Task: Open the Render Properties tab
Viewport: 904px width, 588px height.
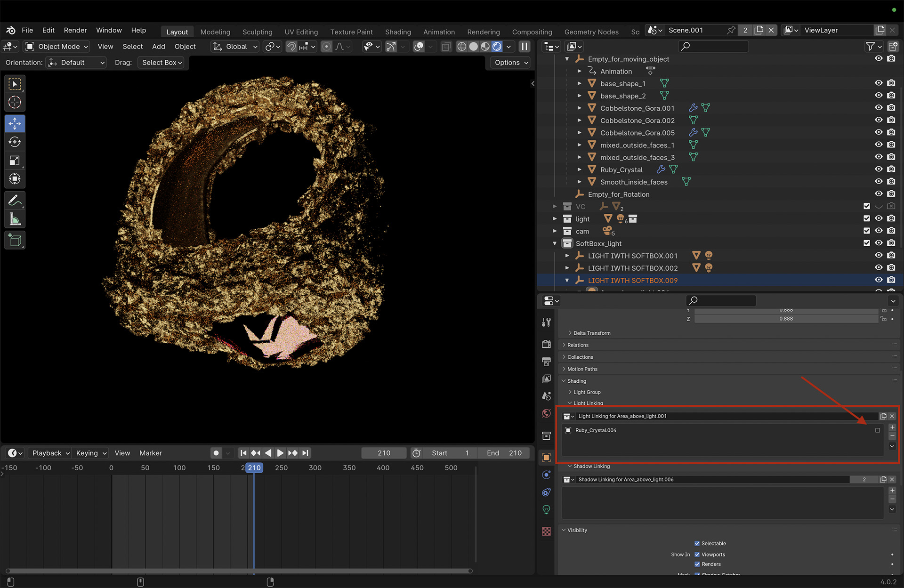Action: pyautogui.click(x=546, y=344)
